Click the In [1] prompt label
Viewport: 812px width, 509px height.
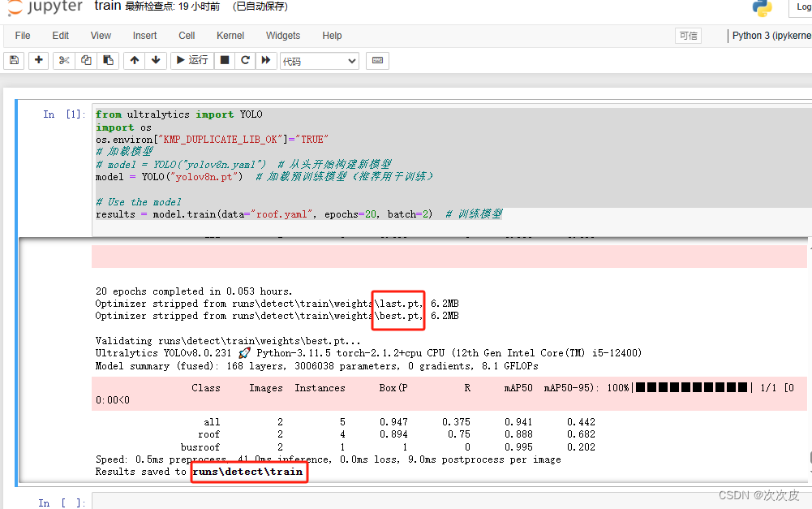pyautogui.click(x=64, y=114)
